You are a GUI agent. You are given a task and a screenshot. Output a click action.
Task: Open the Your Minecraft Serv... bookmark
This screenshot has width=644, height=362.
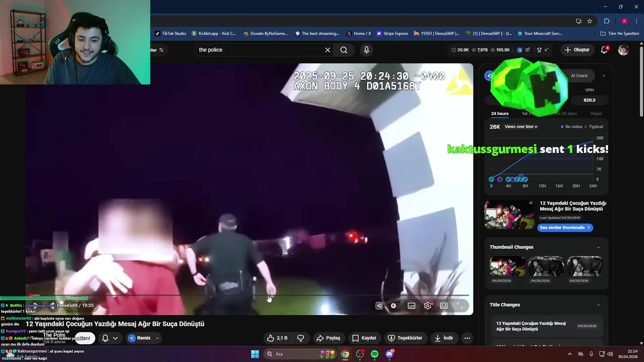[540, 34]
